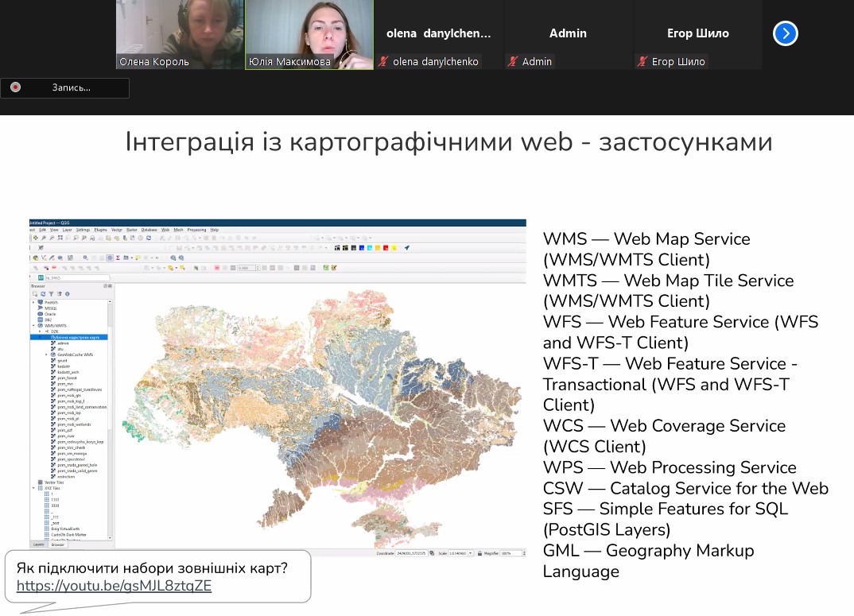Click the red square icon in the plugin toolbar
The width and height of the screenshot is (854, 616).
point(386,248)
